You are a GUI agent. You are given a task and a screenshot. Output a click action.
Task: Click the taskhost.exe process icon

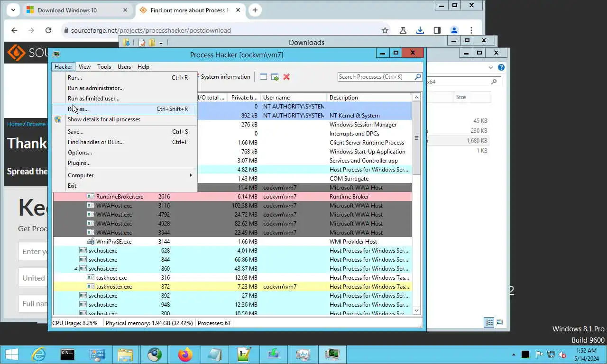[91, 277]
